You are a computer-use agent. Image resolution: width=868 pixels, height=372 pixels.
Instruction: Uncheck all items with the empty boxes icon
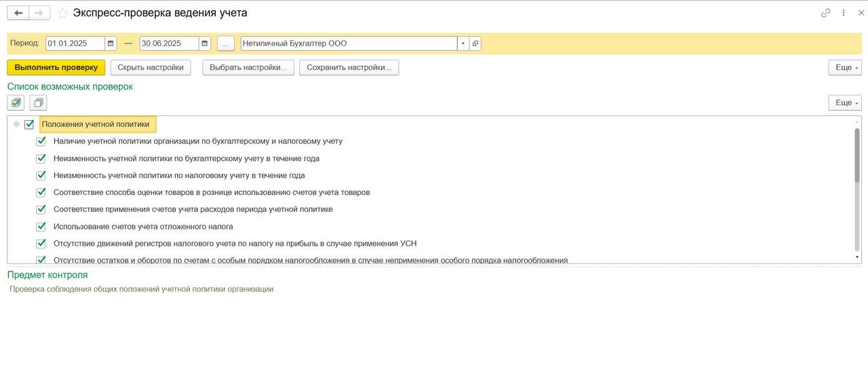tap(38, 103)
